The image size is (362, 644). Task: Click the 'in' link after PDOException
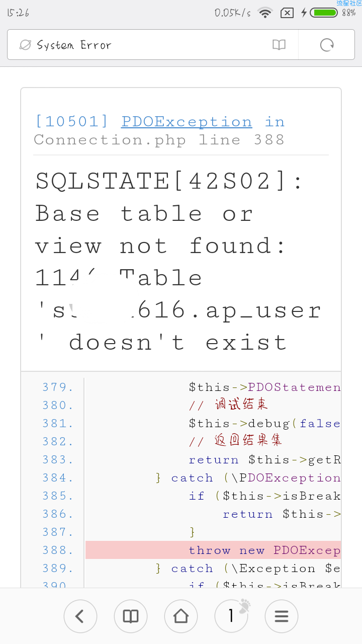pos(275,122)
